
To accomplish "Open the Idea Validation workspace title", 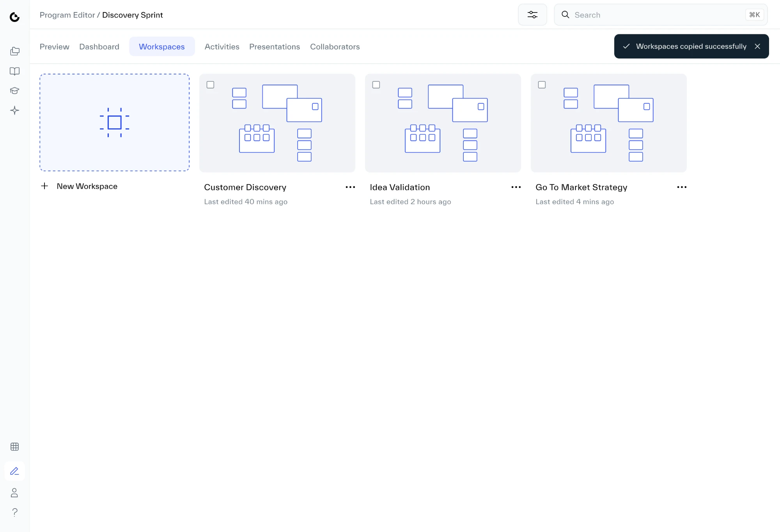I will 400,187.
